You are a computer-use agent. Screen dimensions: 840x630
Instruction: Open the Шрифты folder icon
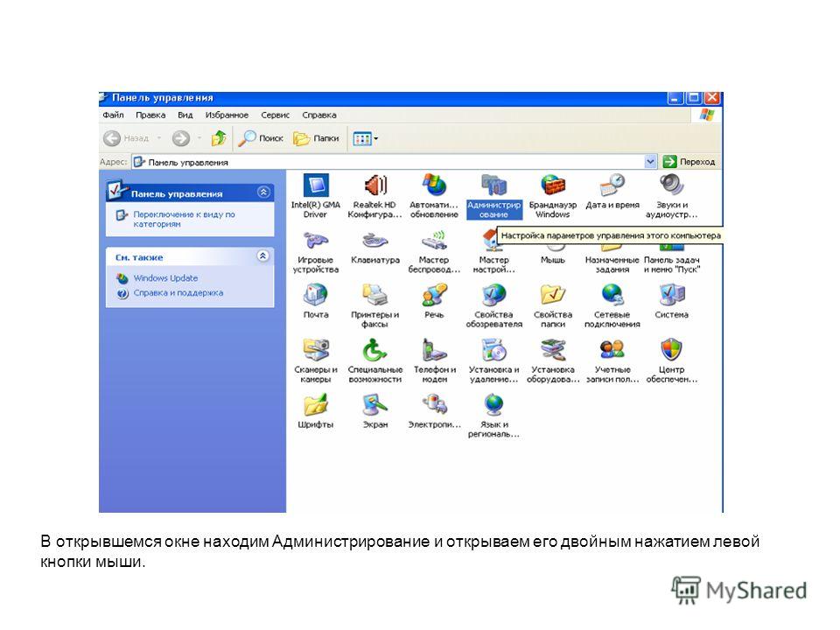point(316,411)
